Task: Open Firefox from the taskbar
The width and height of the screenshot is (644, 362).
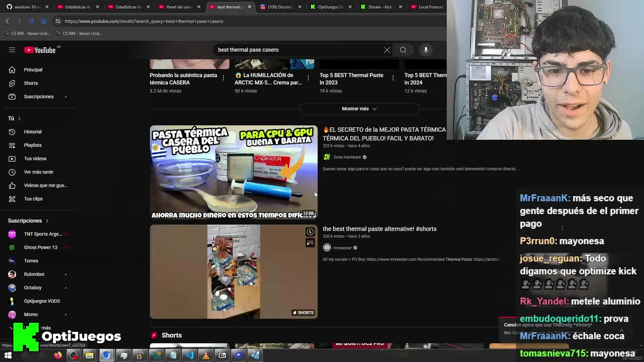Action: click(57, 355)
